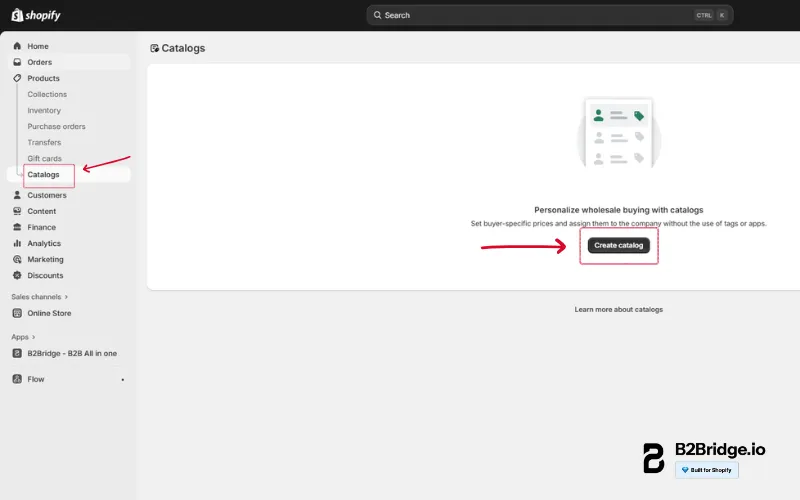This screenshot has height=500, width=800.
Task: Click the Flow app icon
Action: [x=17, y=379]
